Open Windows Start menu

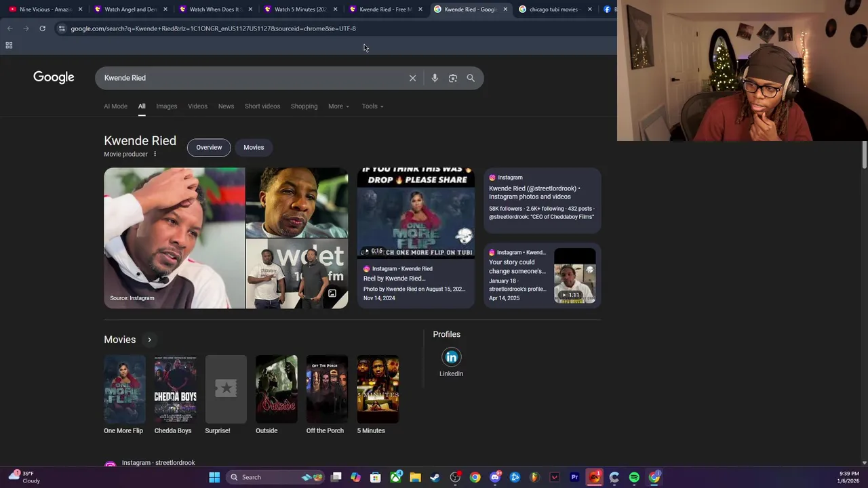pyautogui.click(x=214, y=477)
